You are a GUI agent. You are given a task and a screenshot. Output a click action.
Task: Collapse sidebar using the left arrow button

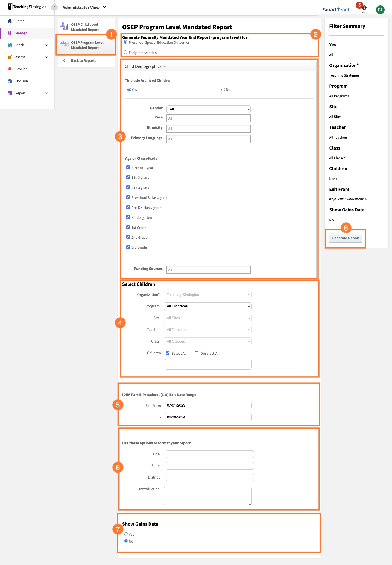tap(54, 7)
